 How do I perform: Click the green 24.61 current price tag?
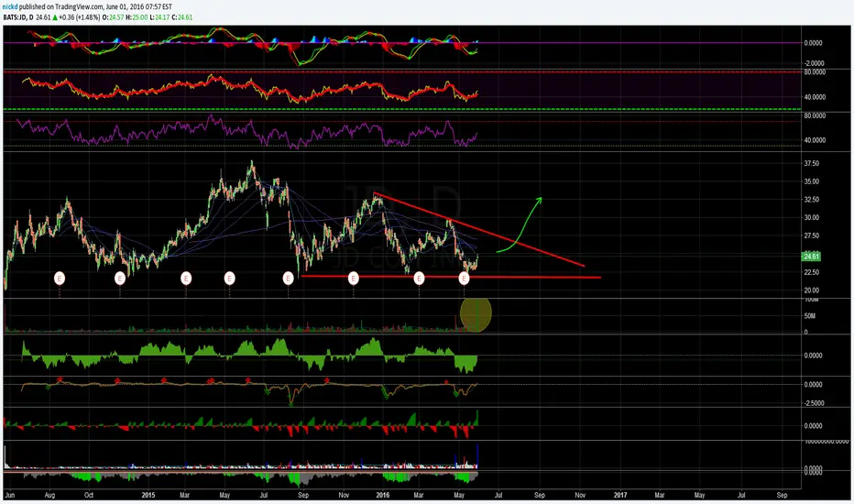click(x=811, y=256)
